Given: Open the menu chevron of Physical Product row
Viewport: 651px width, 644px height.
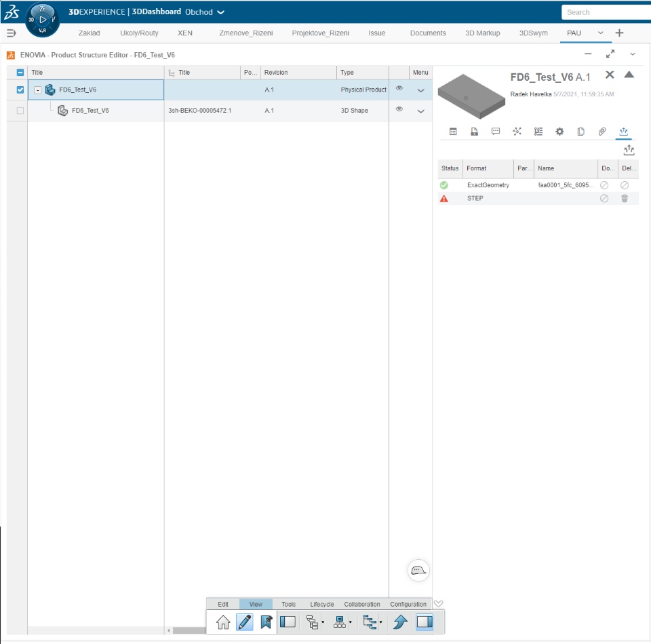Looking at the screenshot, I should [420, 90].
